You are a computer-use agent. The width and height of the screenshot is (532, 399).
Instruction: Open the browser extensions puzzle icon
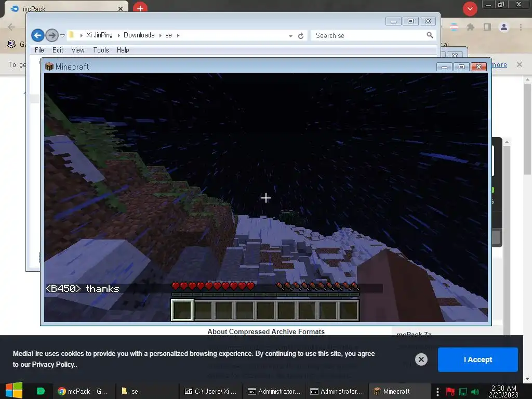[x=470, y=27]
